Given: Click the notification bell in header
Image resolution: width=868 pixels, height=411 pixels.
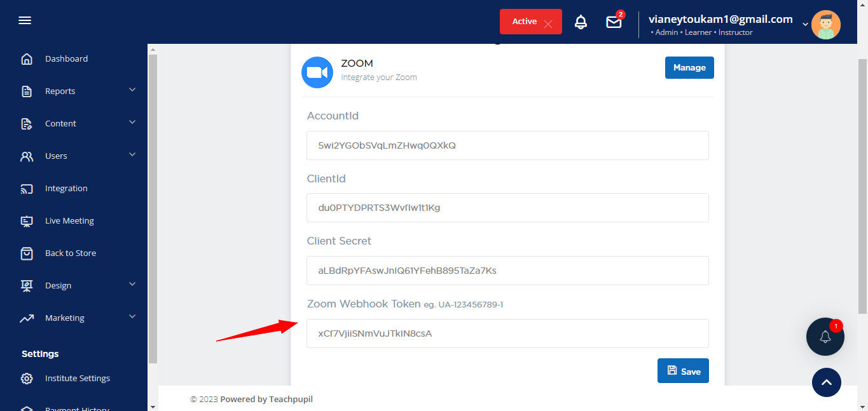Looking at the screenshot, I should tap(581, 22).
